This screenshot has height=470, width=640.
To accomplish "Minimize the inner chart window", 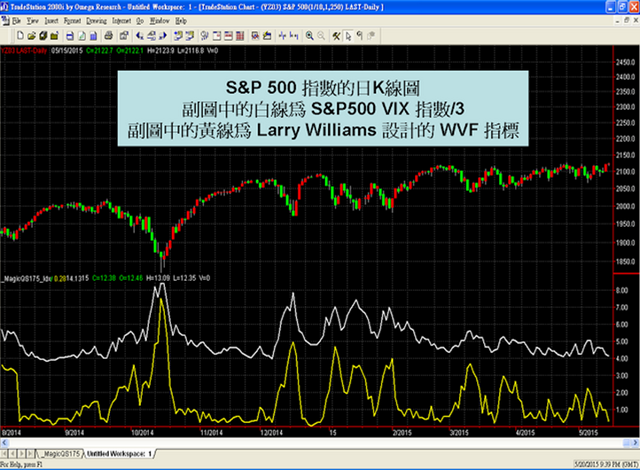I will coord(618,20).
